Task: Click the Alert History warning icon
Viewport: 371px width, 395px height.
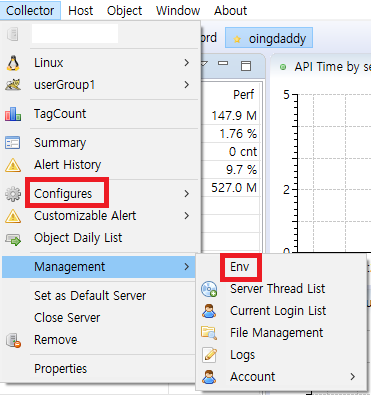Action: 13,165
